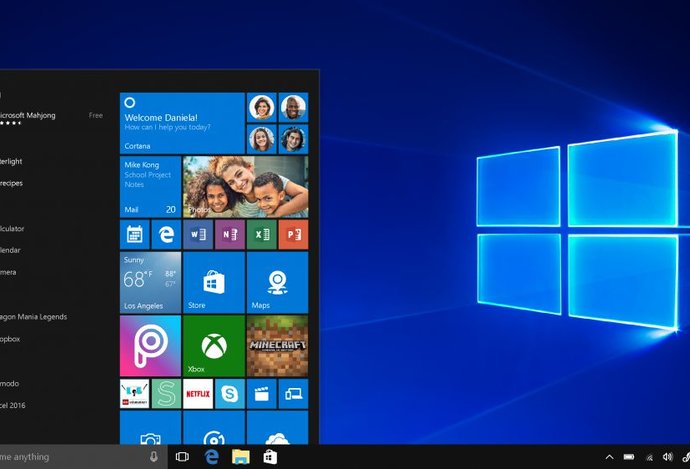This screenshot has width=690, height=469.
Task: Open the PowerPoint tile
Action: click(293, 235)
